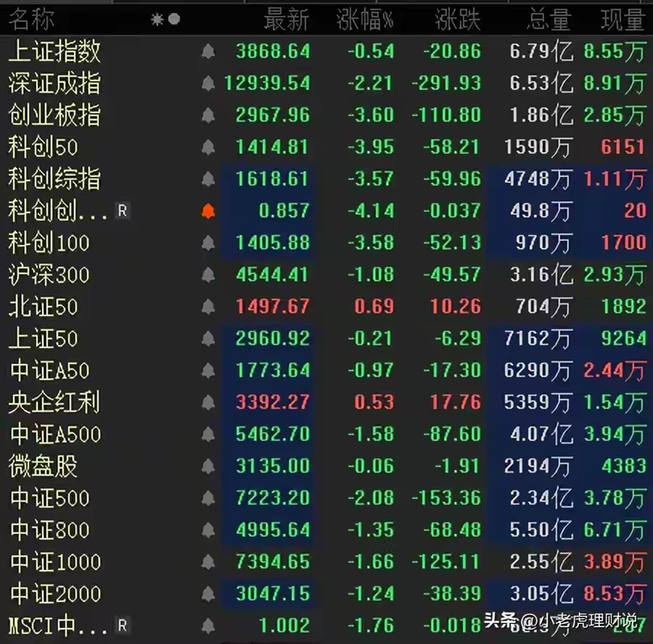653x644 pixels.
Task: Click the current volume 6151
Action: (x=622, y=147)
